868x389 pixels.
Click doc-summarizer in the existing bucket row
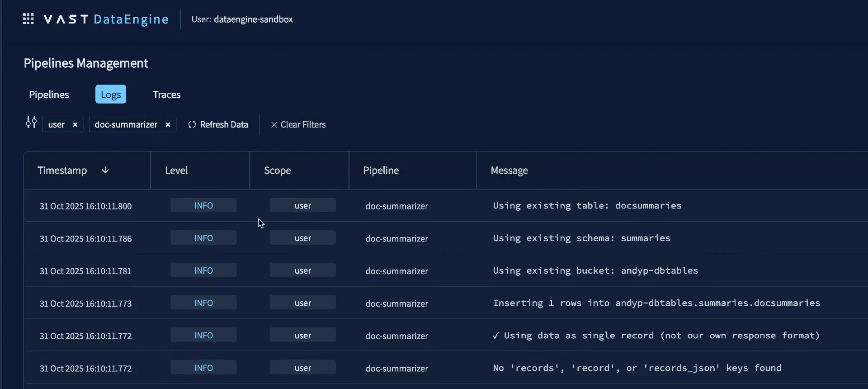coord(397,271)
